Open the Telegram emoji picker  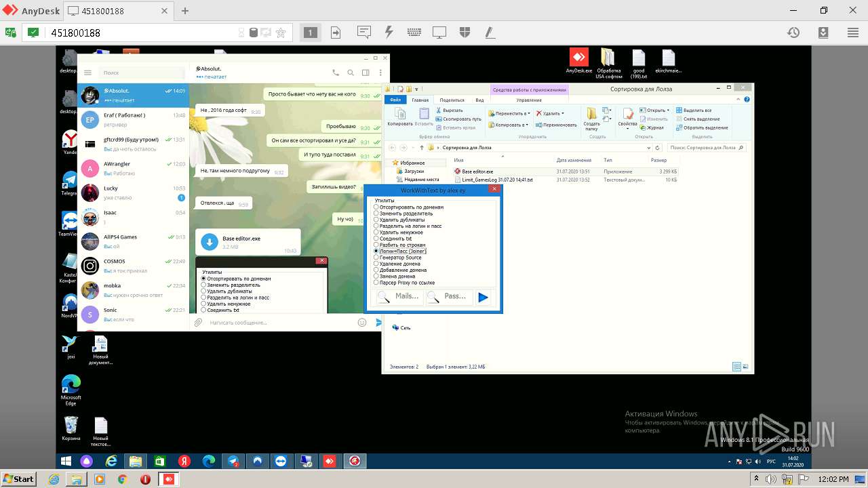(362, 323)
